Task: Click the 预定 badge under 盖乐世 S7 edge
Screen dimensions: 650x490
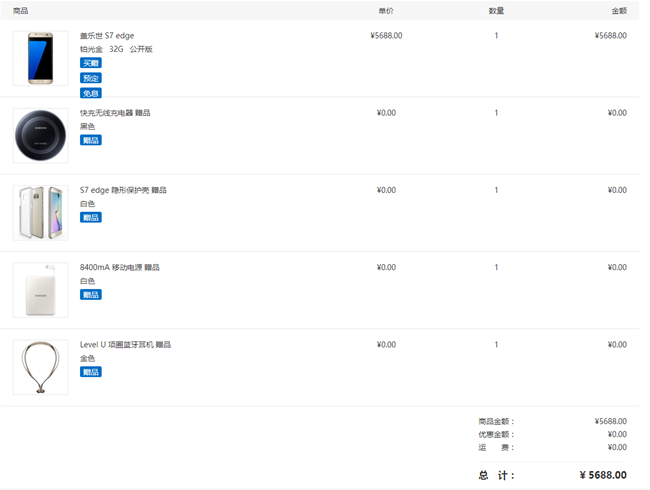Action: tap(91, 78)
